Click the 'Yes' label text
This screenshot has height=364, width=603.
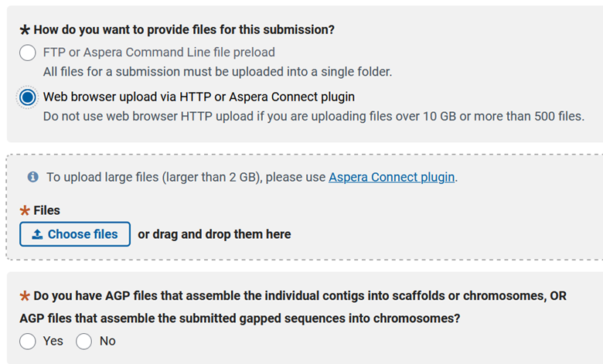pos(53,341)
